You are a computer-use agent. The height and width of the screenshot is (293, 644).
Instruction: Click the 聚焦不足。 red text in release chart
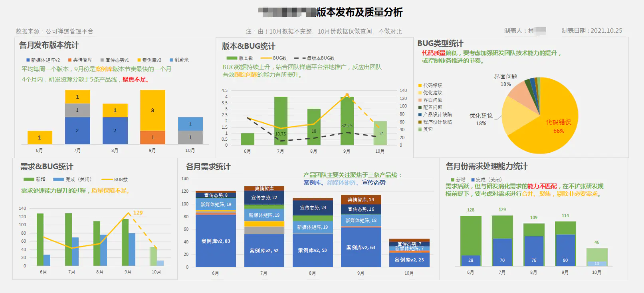point(137,80)
